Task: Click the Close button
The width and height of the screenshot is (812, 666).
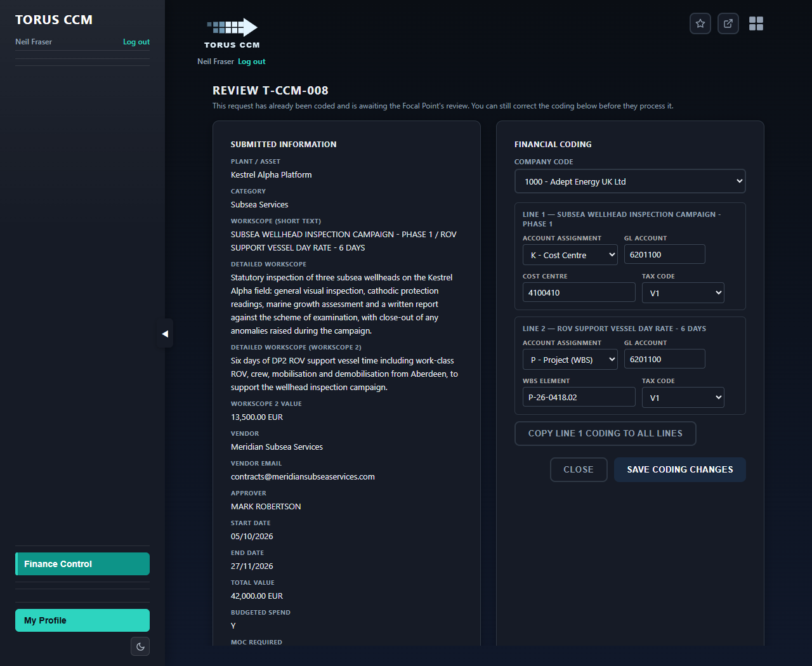Action: pos(579,469)
